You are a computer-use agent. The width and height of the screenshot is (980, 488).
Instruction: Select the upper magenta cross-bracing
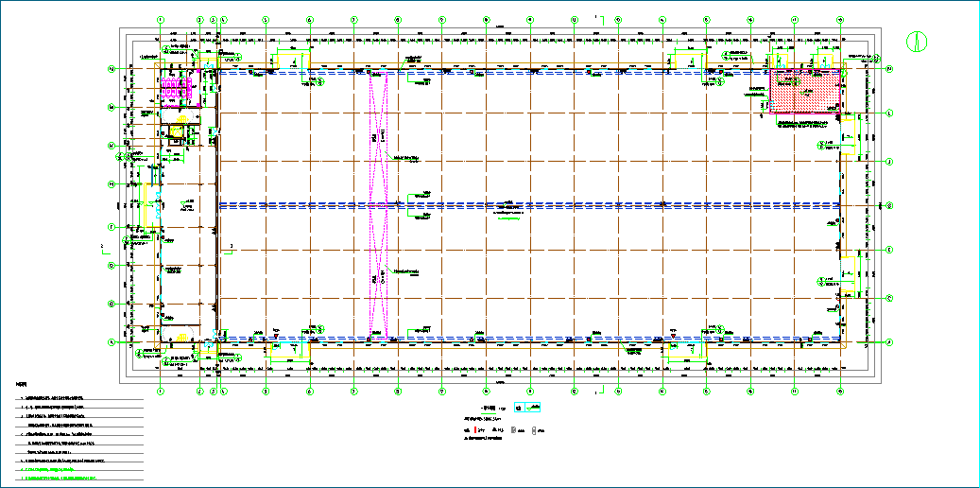click(379, 138)
